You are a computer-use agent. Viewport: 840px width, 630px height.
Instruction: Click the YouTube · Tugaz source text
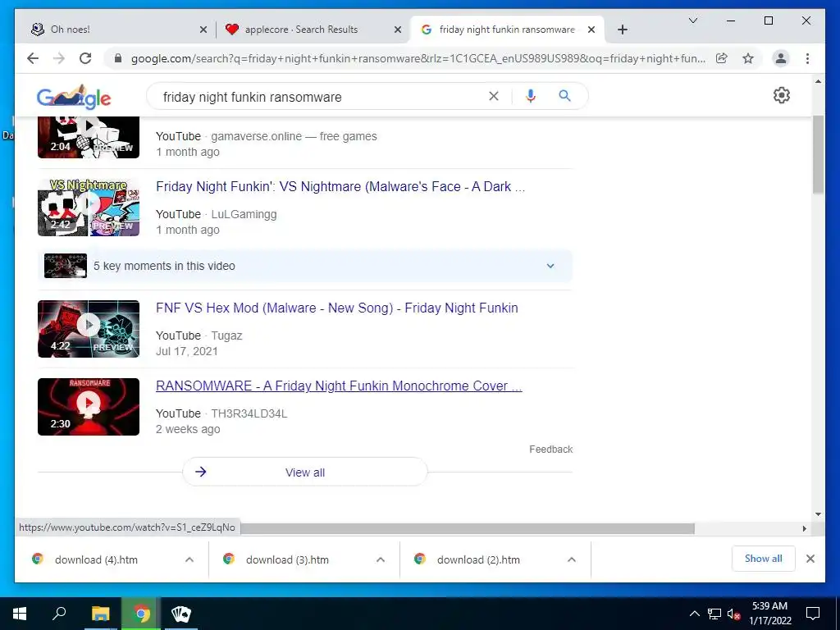[x=199, y=336]
